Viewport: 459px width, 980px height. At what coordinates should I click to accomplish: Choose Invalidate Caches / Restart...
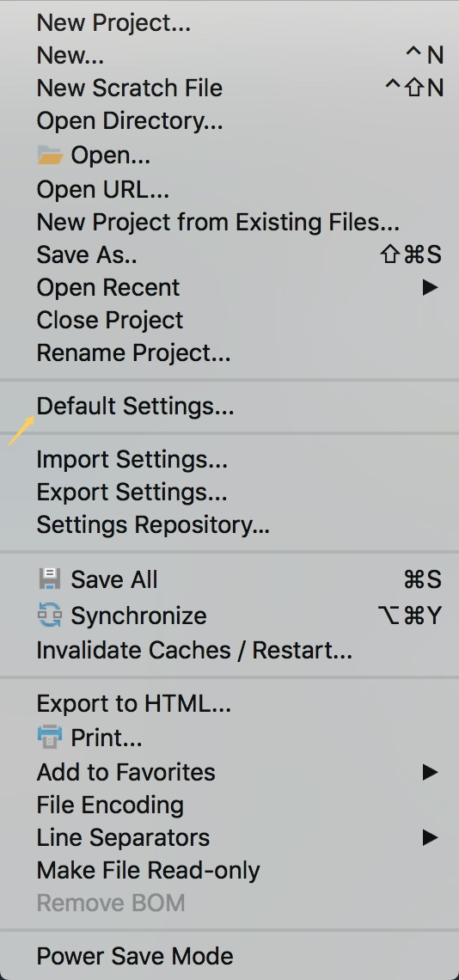coord(229,650)
